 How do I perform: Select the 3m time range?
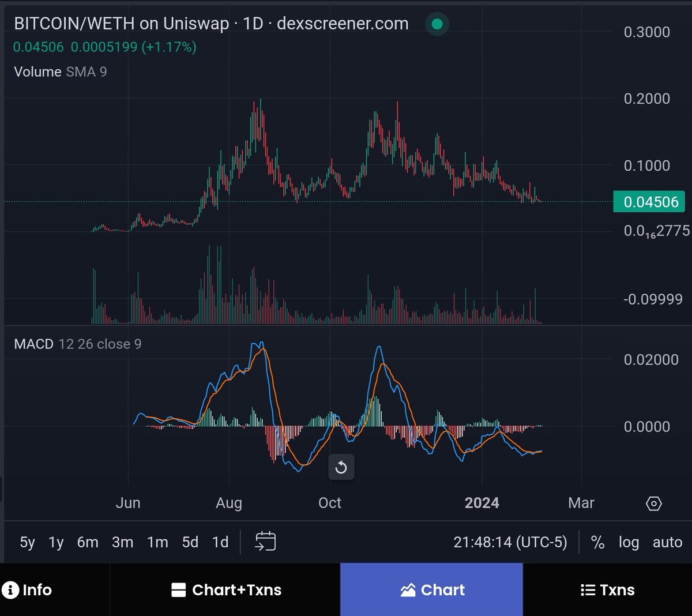(x=123, y=542)
